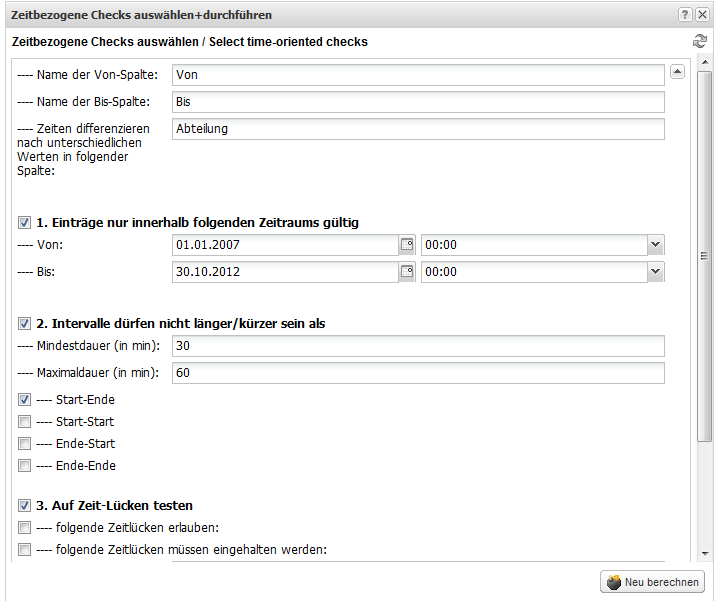Click the scrollbar up arrow

(705, 62)
